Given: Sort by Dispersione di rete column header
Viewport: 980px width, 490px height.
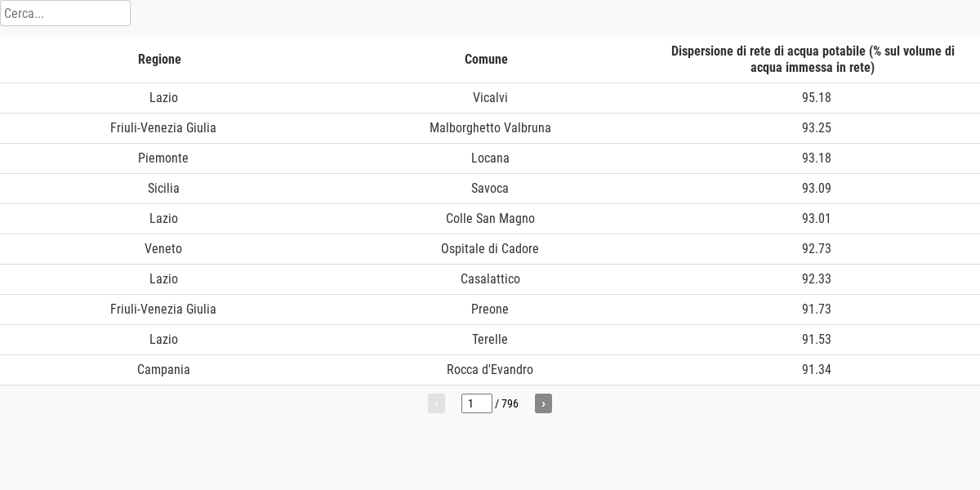Looking at the screenshot, I should click(x=813, y=59).
